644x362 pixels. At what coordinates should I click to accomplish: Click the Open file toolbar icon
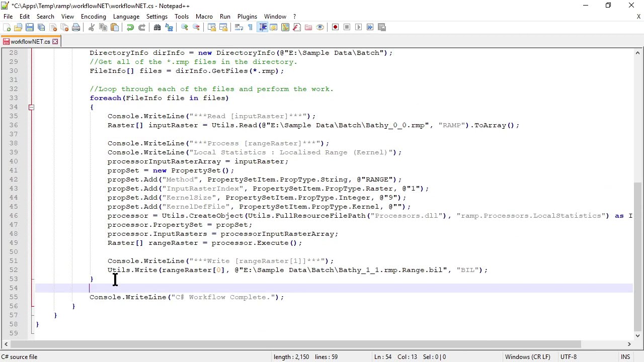(x=18, y=27)
